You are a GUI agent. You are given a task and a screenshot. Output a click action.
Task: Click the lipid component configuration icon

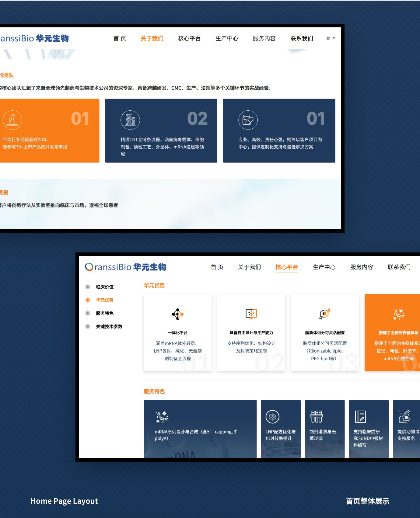(x=325, y=314)
